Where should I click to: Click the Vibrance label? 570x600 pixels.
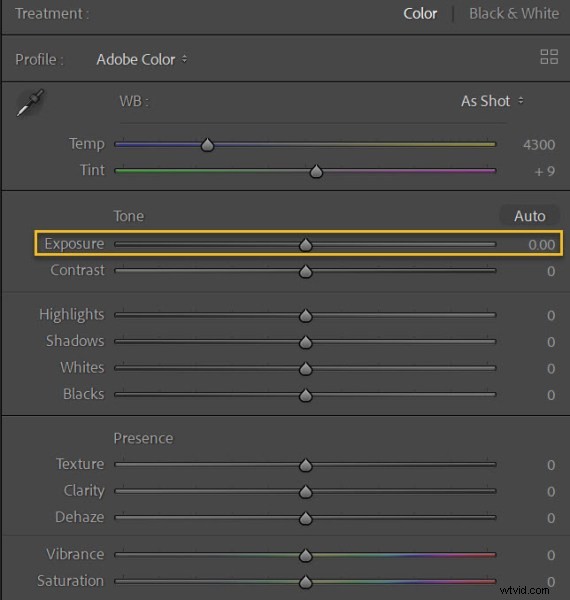pos(75,554)
